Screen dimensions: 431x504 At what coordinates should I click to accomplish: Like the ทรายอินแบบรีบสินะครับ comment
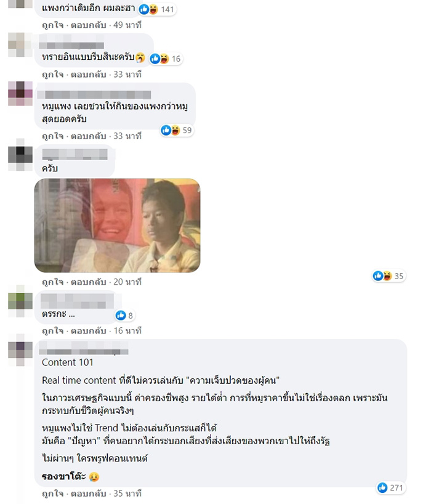click(x=53, y=75)
